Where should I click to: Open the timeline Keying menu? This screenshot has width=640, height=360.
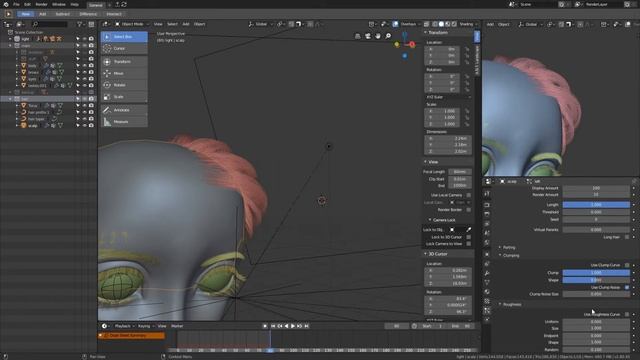[144, 326]
